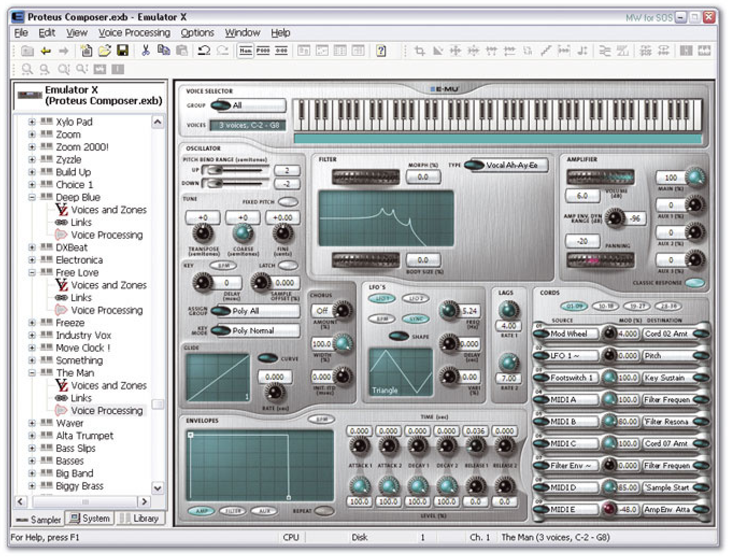Collapse The Man tree item
740x560 pixels.
pyautogui.click(x=32, y=373)
